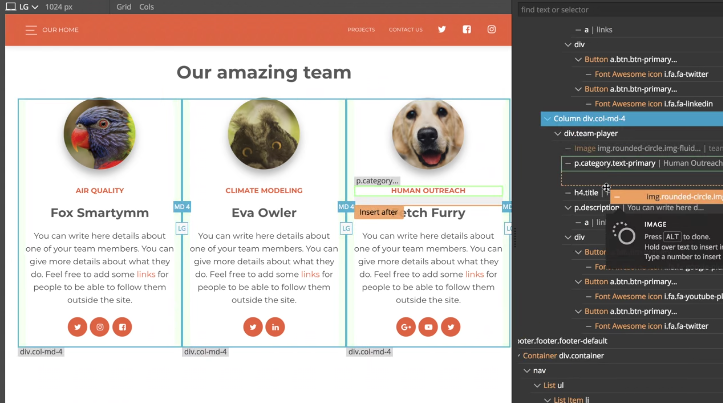Collapse the List item li tree node

click(x=547, y=400)
